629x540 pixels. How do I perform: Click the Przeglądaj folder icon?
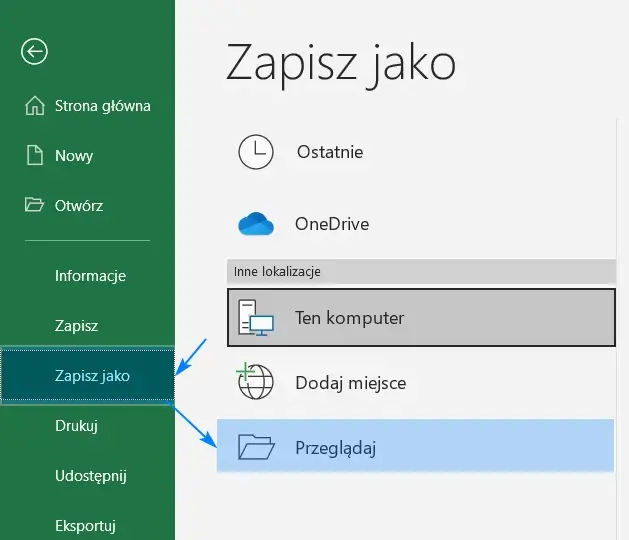(x=256, y=447)
